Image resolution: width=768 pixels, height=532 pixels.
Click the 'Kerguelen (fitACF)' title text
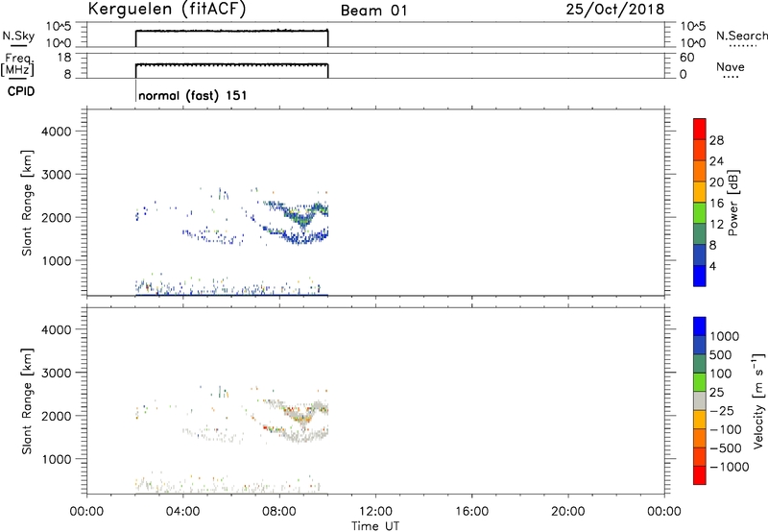click(x=166, y=10)
